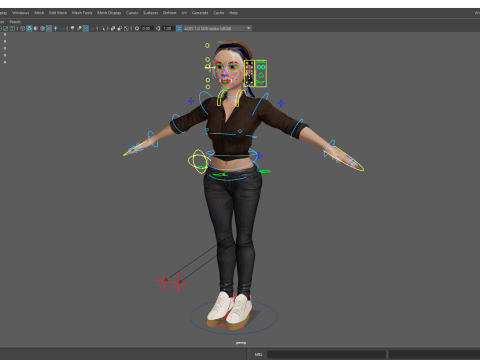Click the exposure value field 0.00
Image resolution: width=480 pixels, height=360 pixels.
(147, 28)
